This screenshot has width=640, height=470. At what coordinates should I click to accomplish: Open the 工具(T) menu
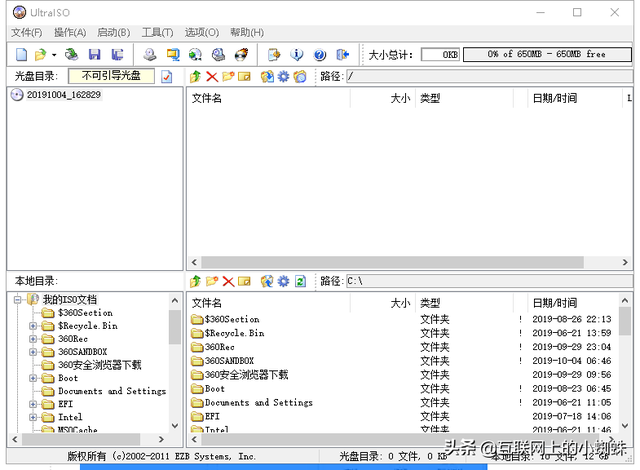pyautogui.click(x=158, y=33)
